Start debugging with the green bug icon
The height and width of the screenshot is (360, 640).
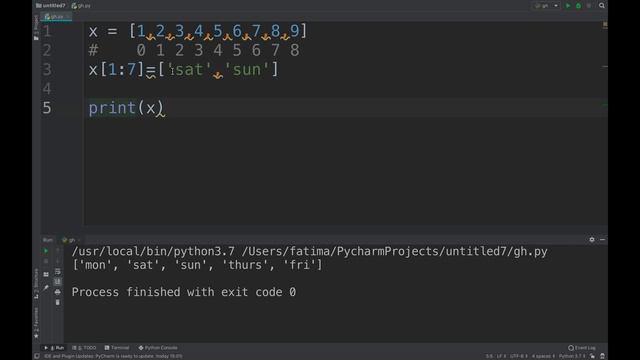pos(578,6)
